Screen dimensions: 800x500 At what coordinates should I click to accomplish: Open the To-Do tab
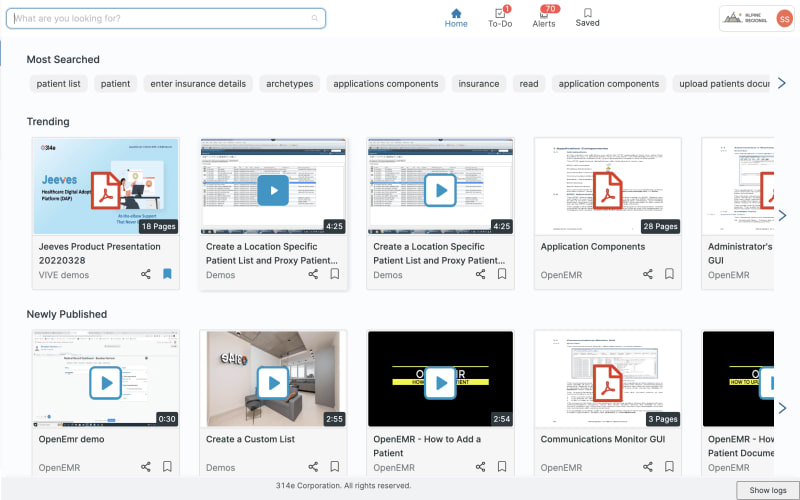click(500, 18)
